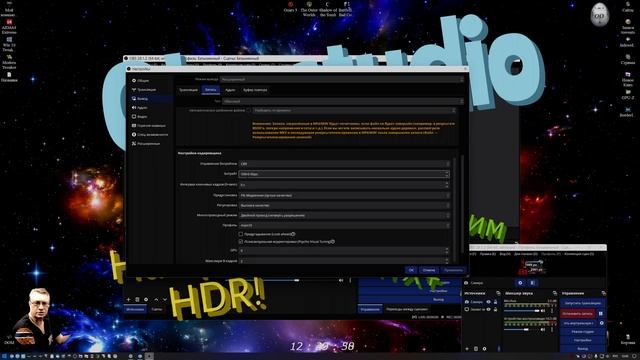Toggle the Psycho Visual Tuning checkbox
This screenshot has height=360, width=640.
pos(241,242)
